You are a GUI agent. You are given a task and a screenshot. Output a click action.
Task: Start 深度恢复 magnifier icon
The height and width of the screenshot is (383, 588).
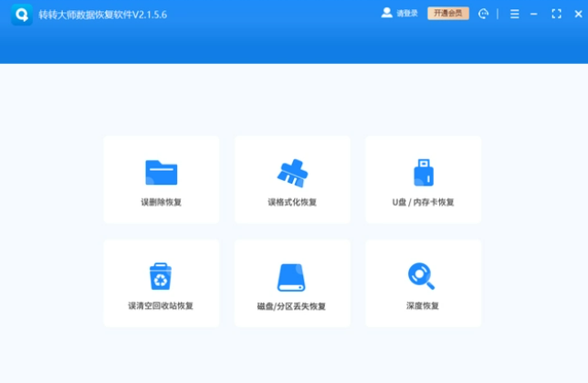tap(421, 276)
